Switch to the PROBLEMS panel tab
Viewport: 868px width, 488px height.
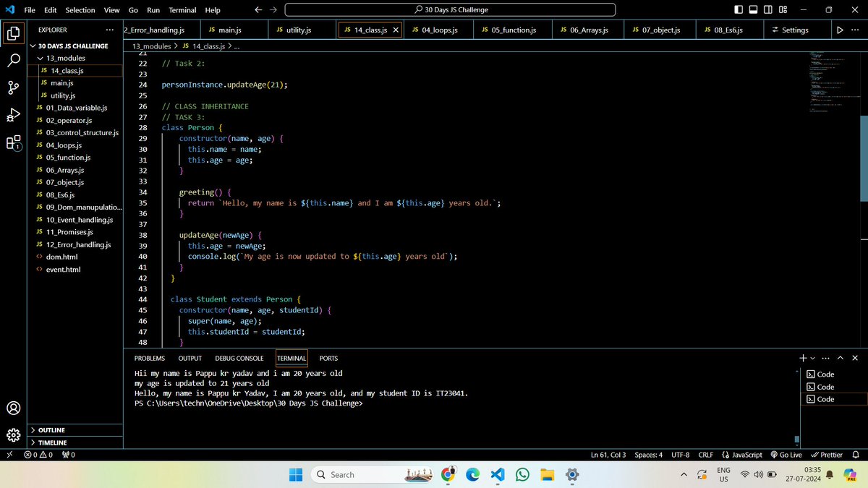150,358
